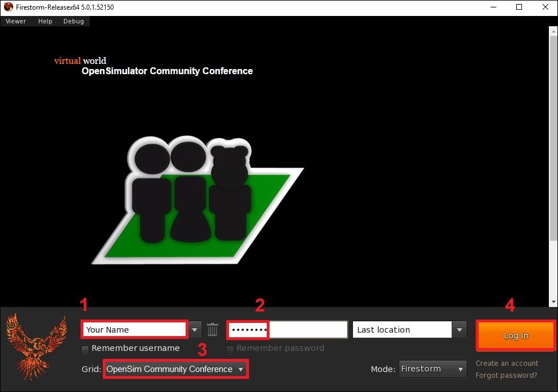Click the trash icon to delete saved username
This screenshot has width=558, height=392.
(212, 329)
